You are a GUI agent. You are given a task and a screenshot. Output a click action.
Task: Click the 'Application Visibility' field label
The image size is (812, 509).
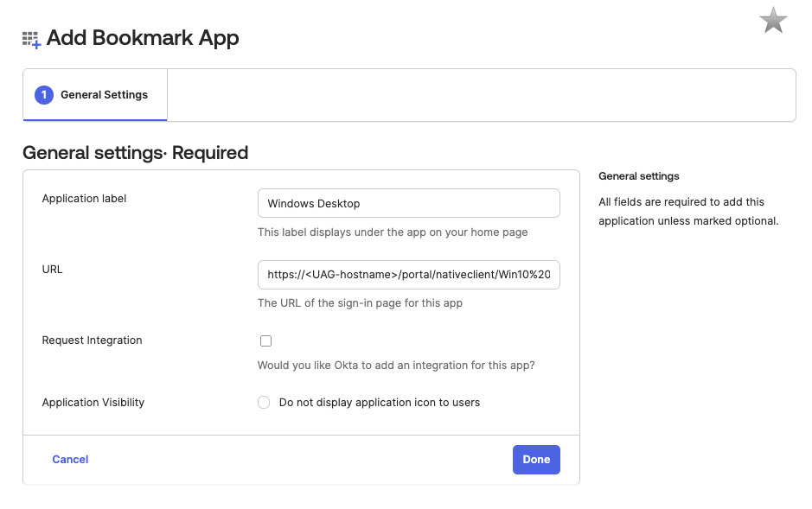point(93,403)
